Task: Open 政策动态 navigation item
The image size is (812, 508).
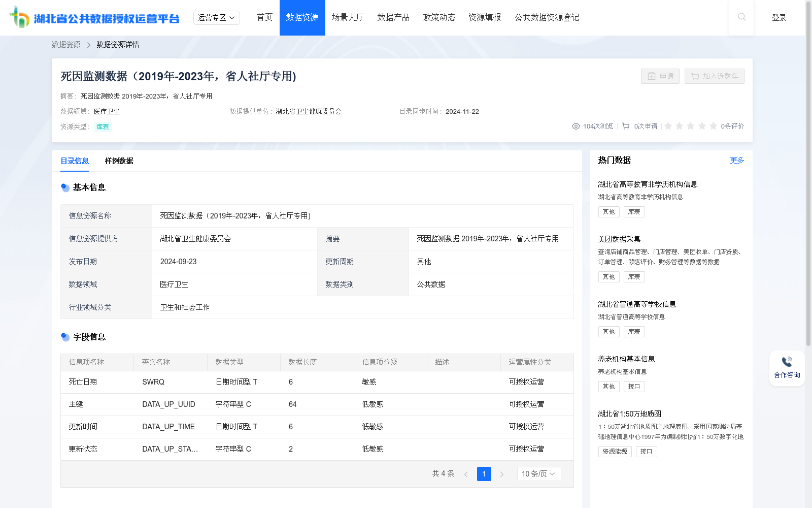Action: pyautogui.click(x=439, y=17)
